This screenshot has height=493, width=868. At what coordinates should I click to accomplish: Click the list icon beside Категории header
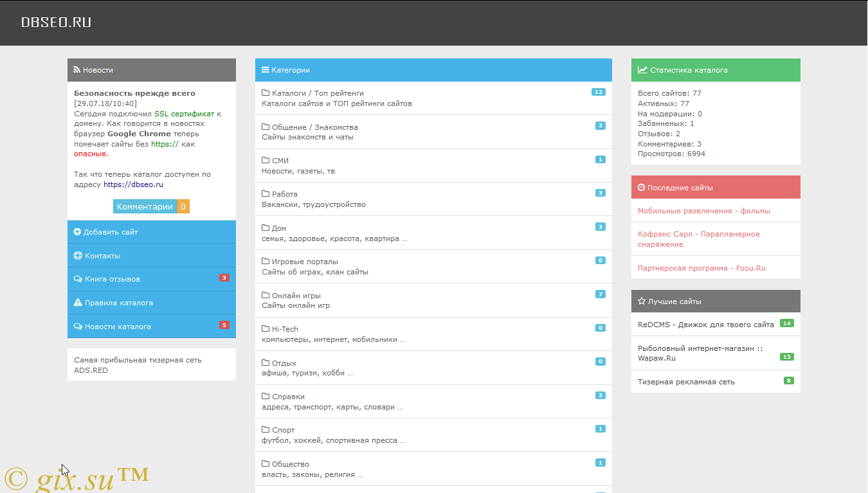tap(266, 70)
